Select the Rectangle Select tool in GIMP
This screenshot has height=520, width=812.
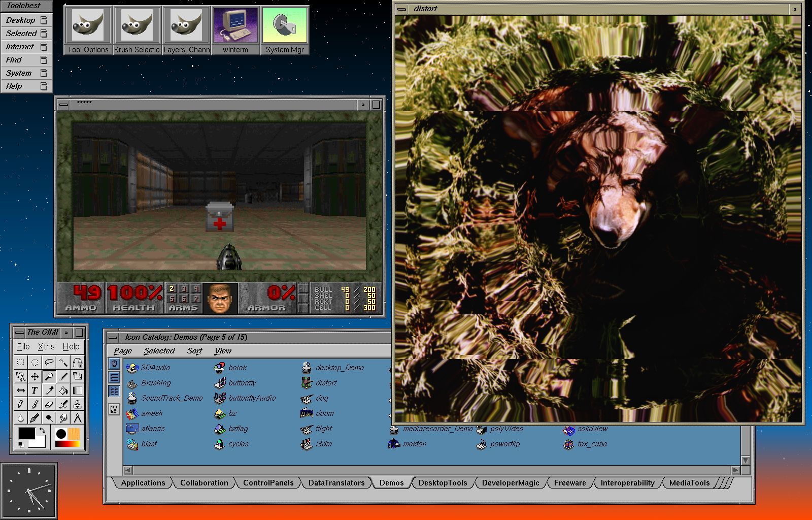[x=20, y=362]
